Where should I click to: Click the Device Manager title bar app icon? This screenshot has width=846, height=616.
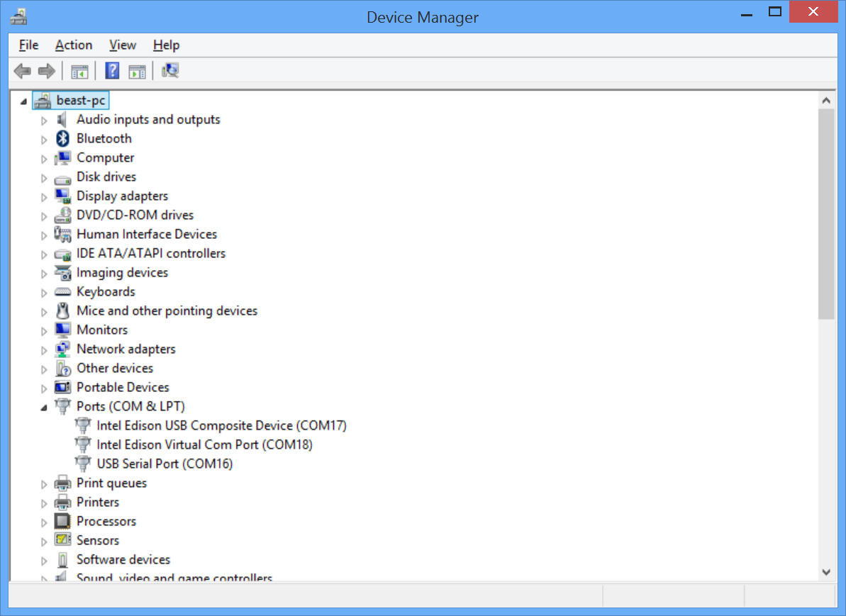[x=18, y=17]
